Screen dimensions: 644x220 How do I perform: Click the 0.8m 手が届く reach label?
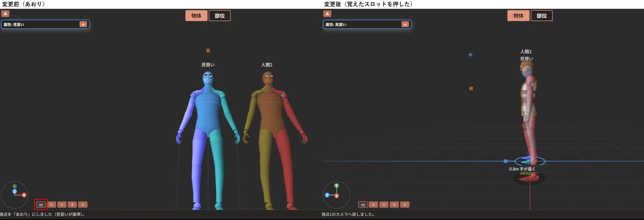coord(522,169)
